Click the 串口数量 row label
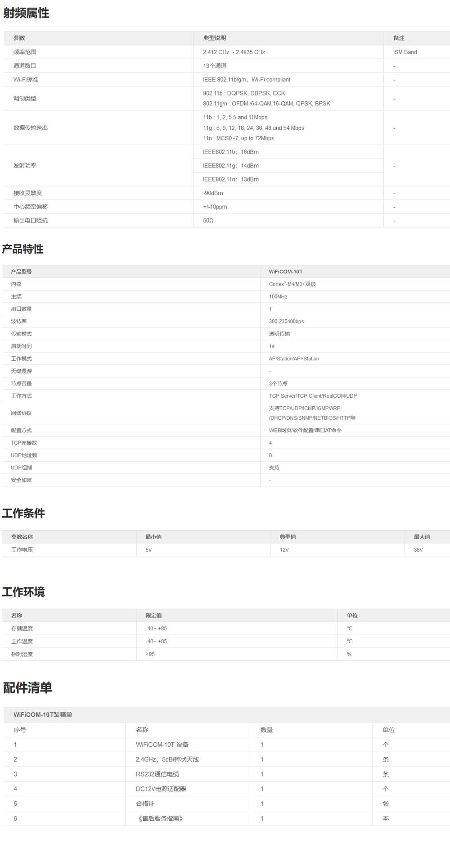This screenshot has width=450, height=868. click(x=22, y=309)
